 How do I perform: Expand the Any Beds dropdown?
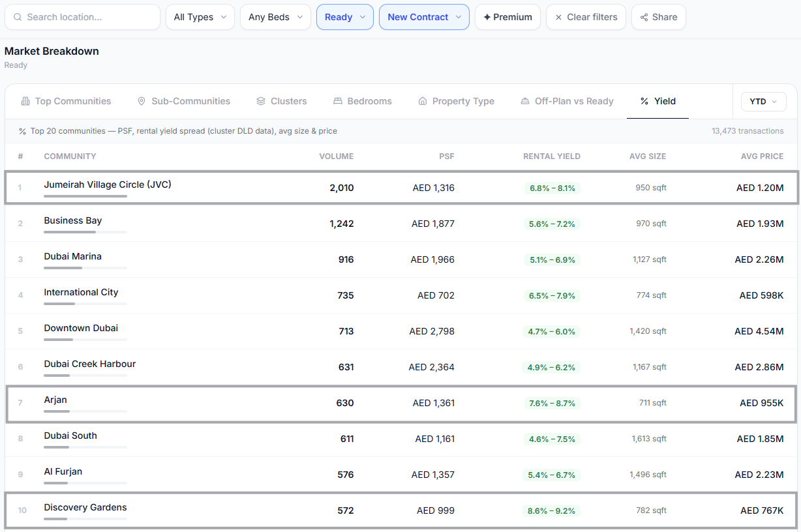(x=275, y=17)
